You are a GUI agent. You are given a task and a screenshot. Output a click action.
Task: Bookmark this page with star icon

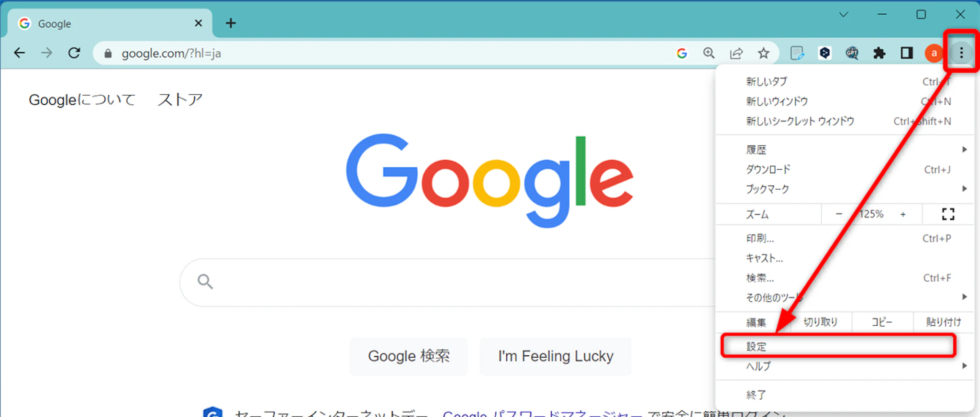pos(764,53)
